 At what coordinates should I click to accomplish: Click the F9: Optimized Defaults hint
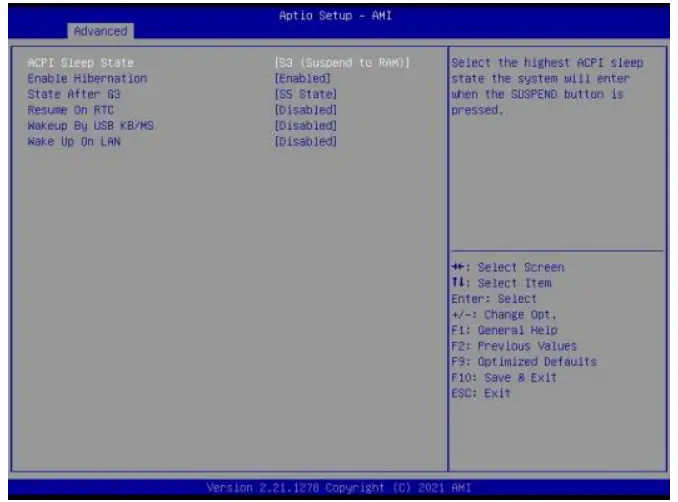tap(524, 361)
